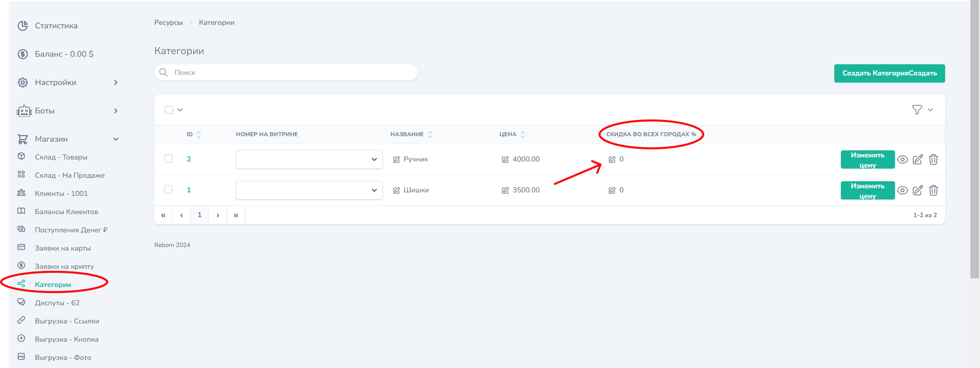This screenshot has width=980, height=368.
Task: Open Клиенты - 1001 menu item
Action: [61, 193]
